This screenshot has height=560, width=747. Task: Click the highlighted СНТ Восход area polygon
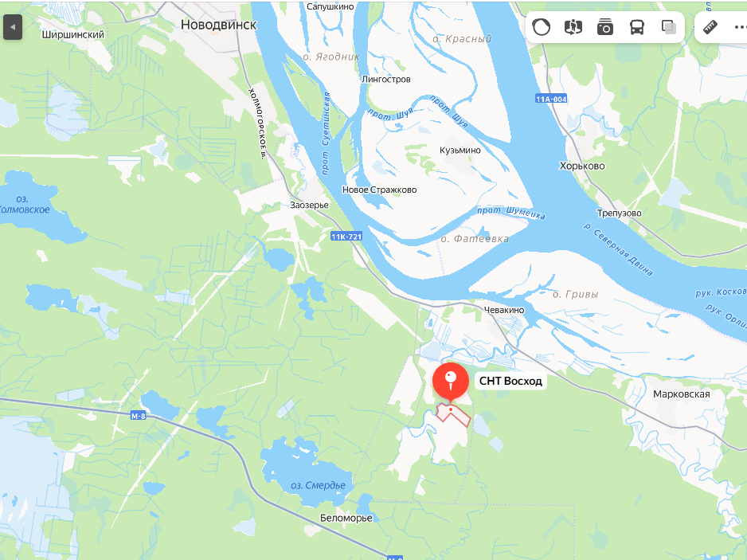tap(454, 415)
